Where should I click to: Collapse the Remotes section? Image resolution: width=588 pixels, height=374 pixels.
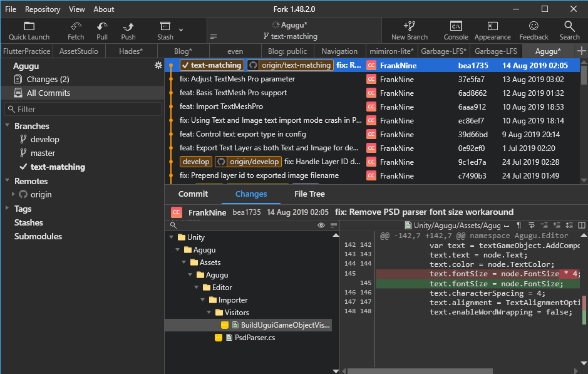8,180
